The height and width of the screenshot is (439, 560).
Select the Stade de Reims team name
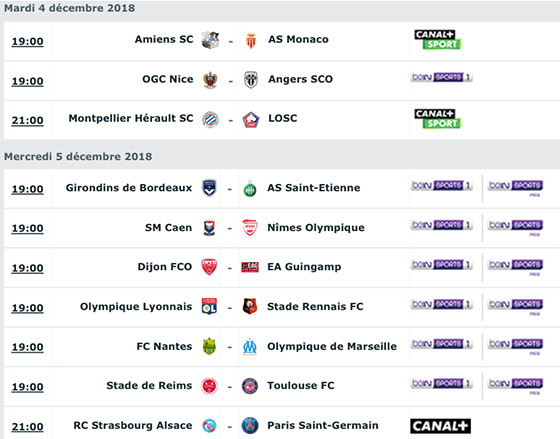point(149,386)
